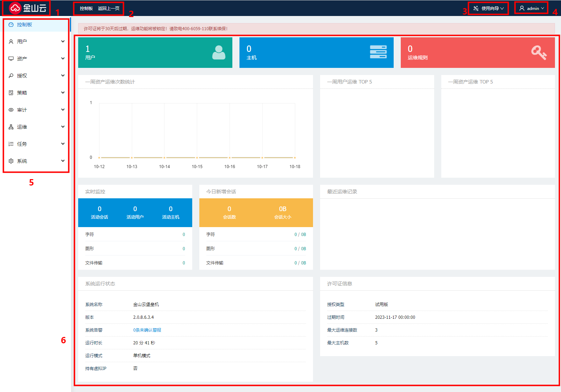Expand the 策略 sidebar menu chevron

(x=63, y=93)
